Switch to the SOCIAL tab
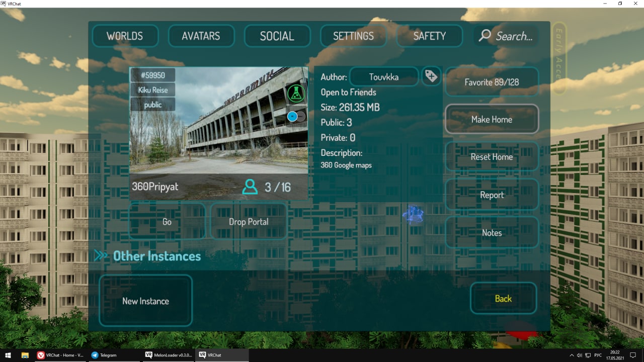 pyautogui.click(x=277, y=36)
